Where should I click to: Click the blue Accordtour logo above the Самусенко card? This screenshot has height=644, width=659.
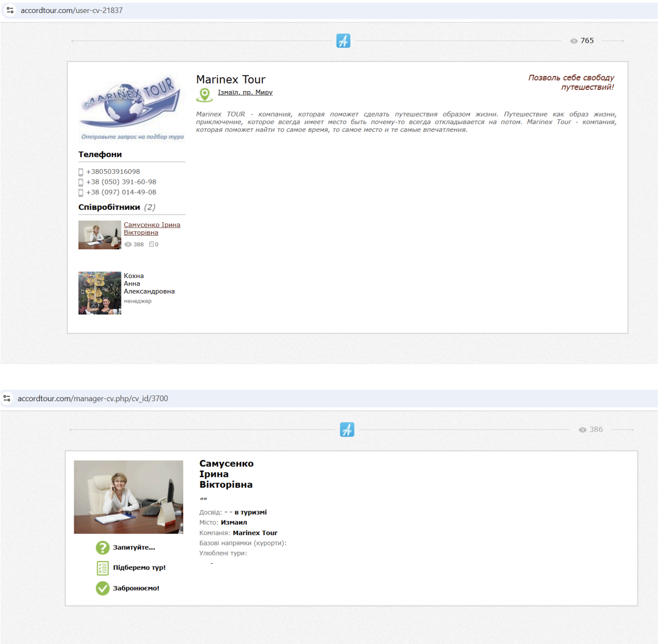[x=347, y=429]
